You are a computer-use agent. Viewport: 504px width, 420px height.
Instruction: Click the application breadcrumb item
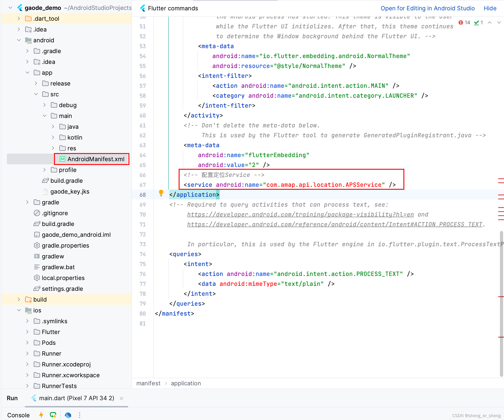186,383
